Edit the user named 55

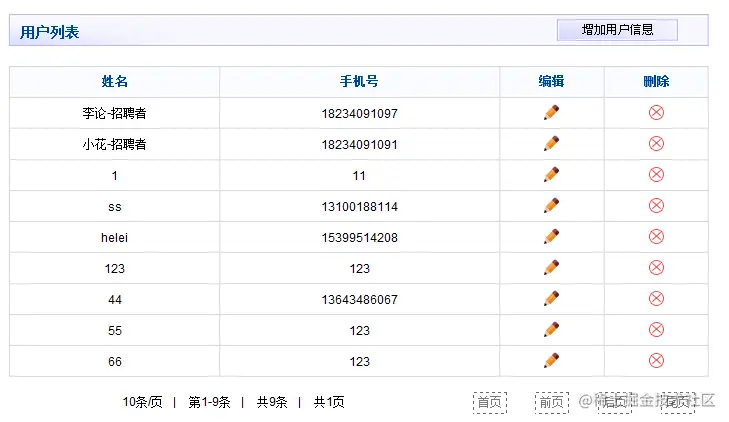coord(551,330)
